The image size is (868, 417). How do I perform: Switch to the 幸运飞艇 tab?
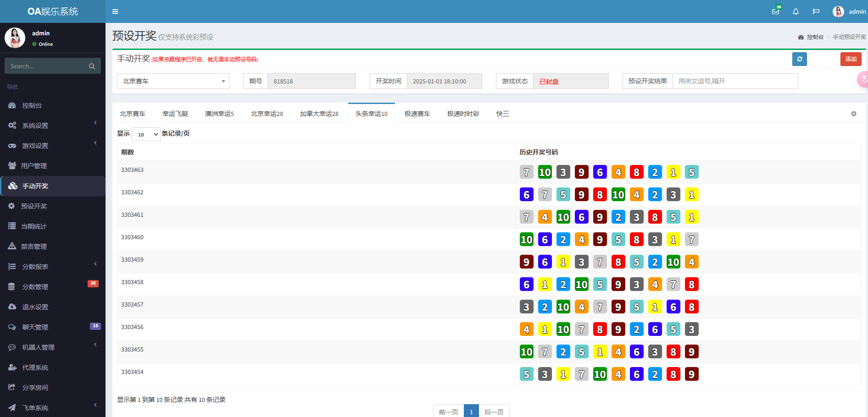pos(175,114)
